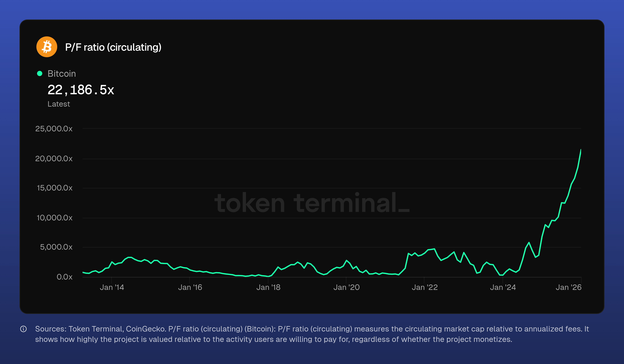Click the circular info icon near sources text
The image size is (624, 364).
(x=24, y=329)
